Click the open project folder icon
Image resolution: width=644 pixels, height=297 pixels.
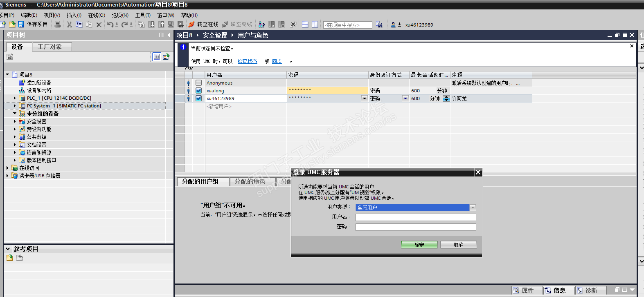12,25
